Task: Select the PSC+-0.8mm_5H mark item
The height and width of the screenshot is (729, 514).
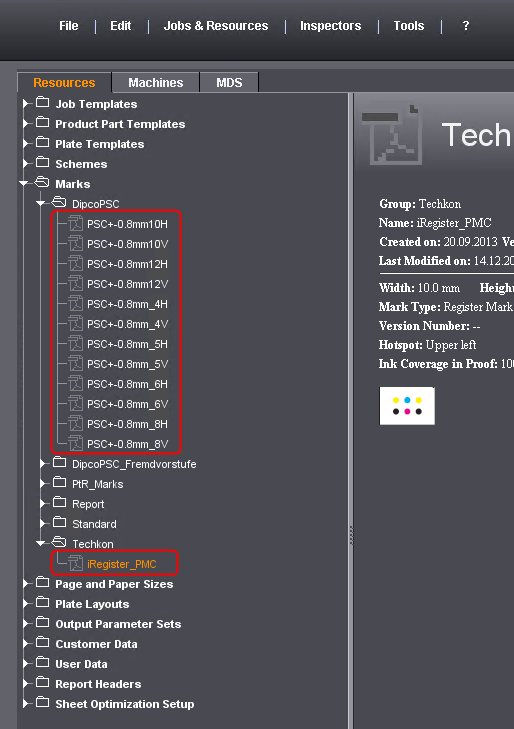Action: click(127, 344)
